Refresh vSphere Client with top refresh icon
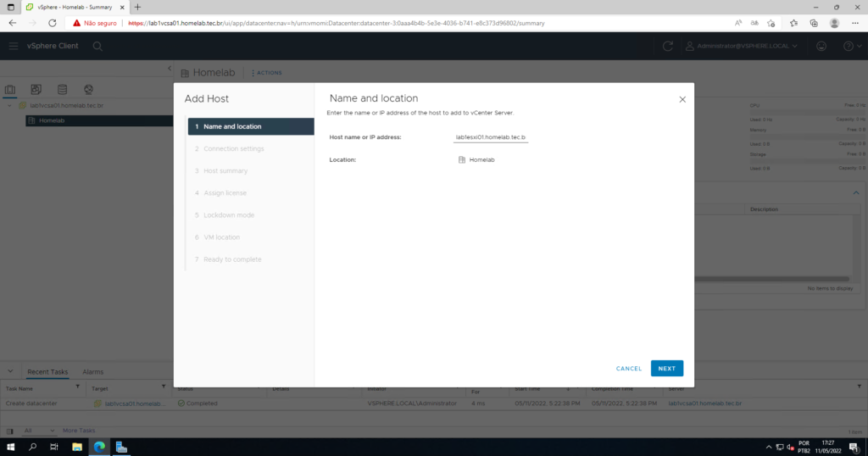The width and height of the screenshot is (868, 456). 668,46
